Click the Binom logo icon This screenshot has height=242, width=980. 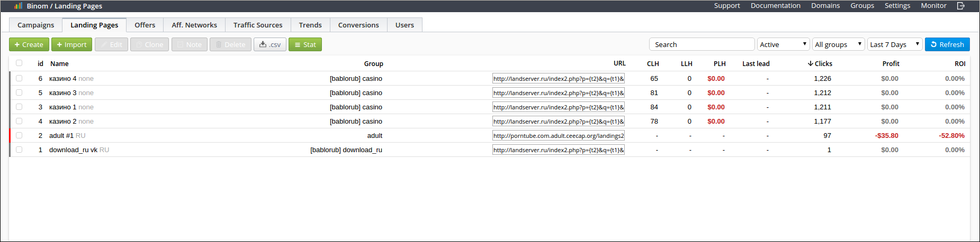[x=19, y=6]
